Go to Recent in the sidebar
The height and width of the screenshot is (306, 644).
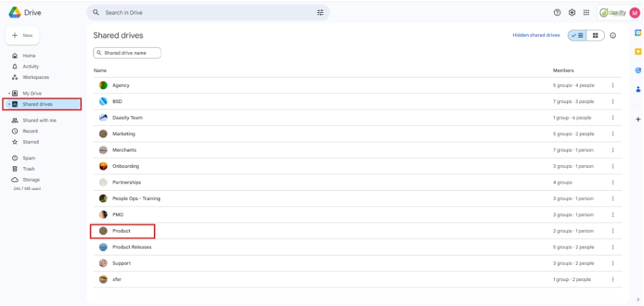[30, 131]
